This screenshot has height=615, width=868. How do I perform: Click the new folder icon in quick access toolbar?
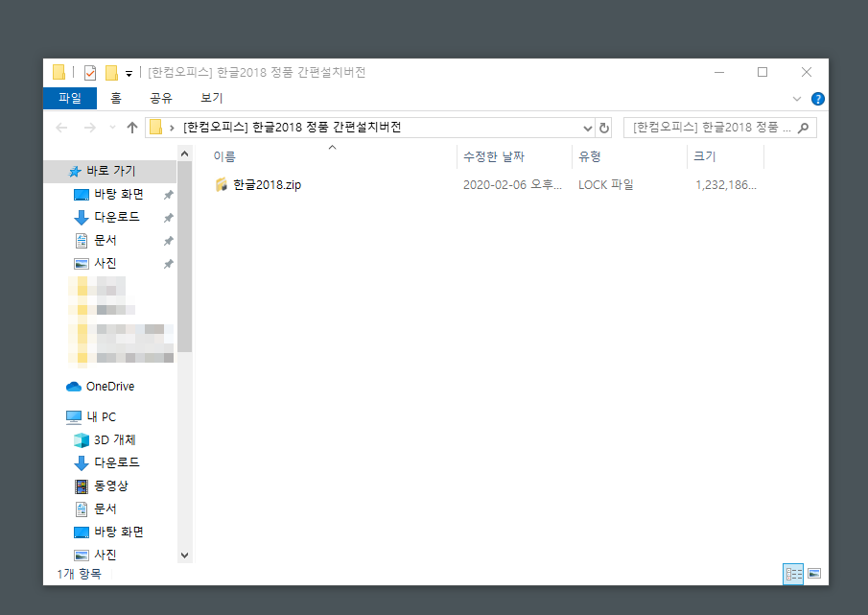click(111, 73)
